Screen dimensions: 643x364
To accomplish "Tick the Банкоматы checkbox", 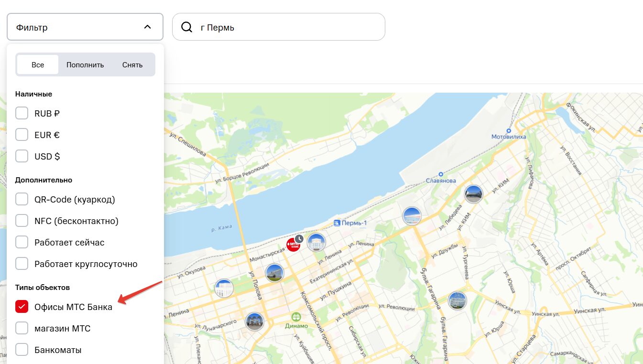I will (x=22, y=350).
